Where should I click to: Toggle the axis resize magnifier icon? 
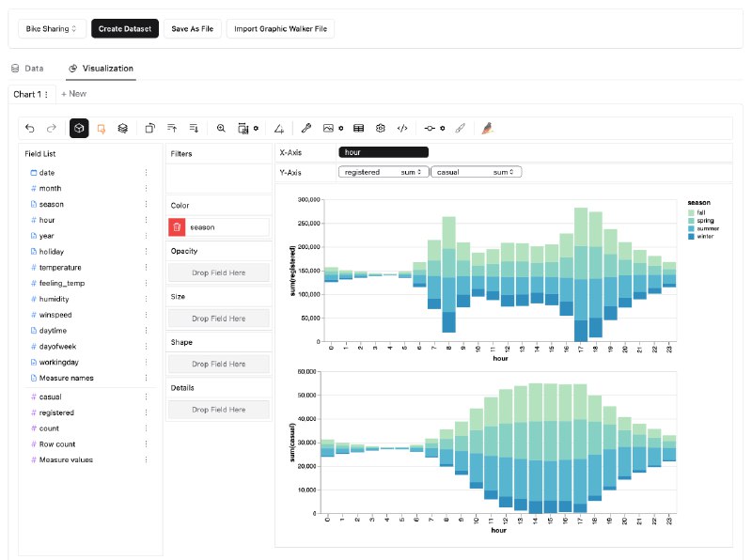coord(221,128)
